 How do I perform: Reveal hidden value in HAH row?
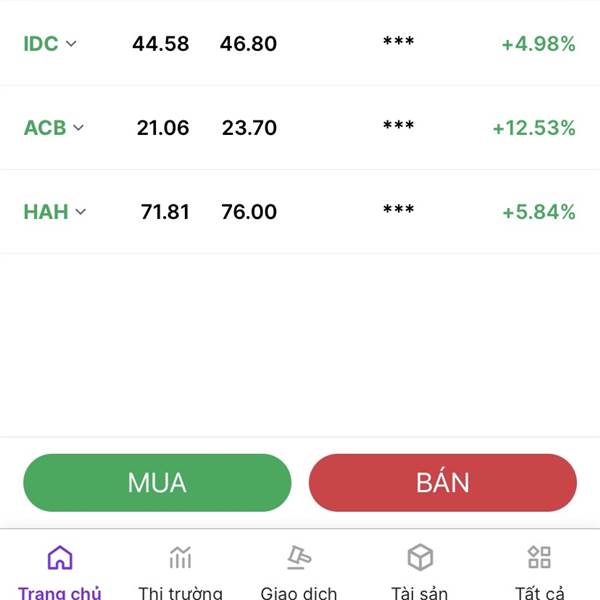399,210
